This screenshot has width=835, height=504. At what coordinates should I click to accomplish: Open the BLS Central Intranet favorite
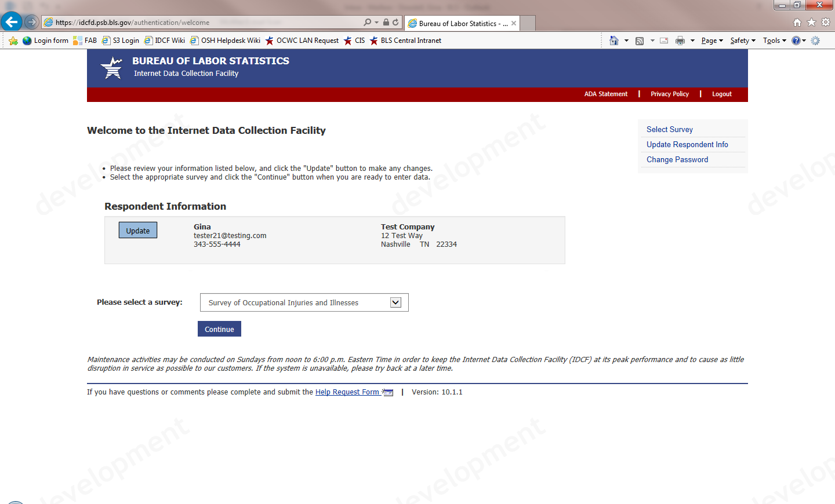pyautogui.click(x=405, y=41)
